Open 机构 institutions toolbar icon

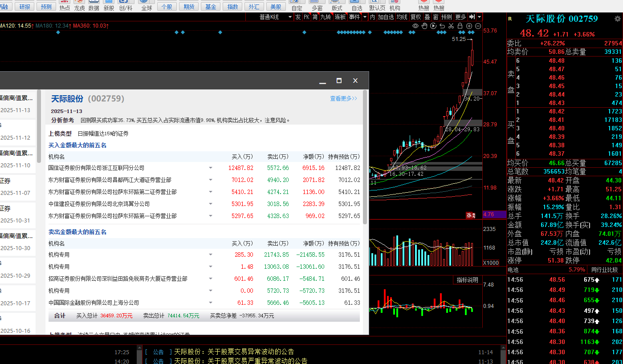click(395, 5)
